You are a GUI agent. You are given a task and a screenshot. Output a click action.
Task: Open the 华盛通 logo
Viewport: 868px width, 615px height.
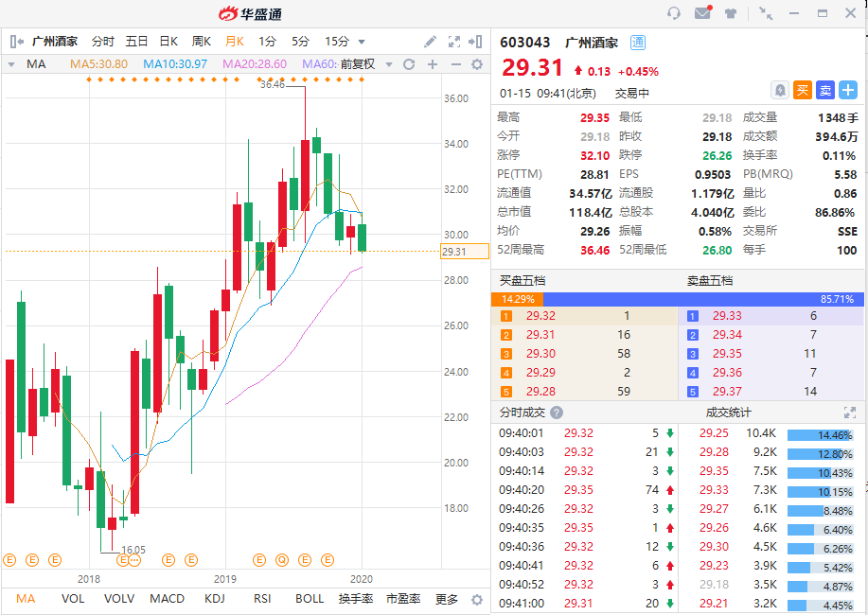[250, 13]
